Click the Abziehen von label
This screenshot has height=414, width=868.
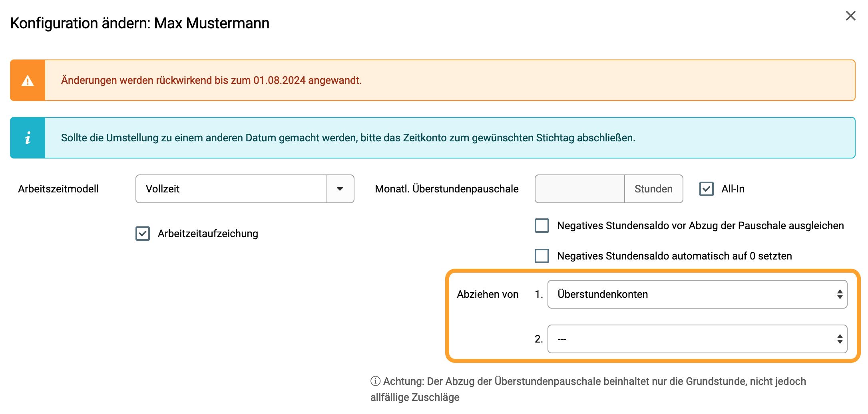point(488,294)
